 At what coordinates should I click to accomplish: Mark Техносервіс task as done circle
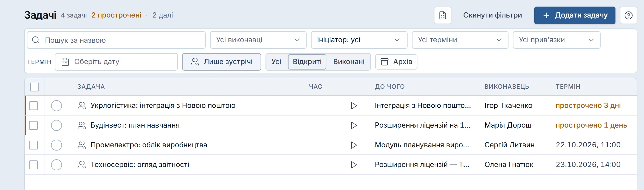(x=57, y=165)
